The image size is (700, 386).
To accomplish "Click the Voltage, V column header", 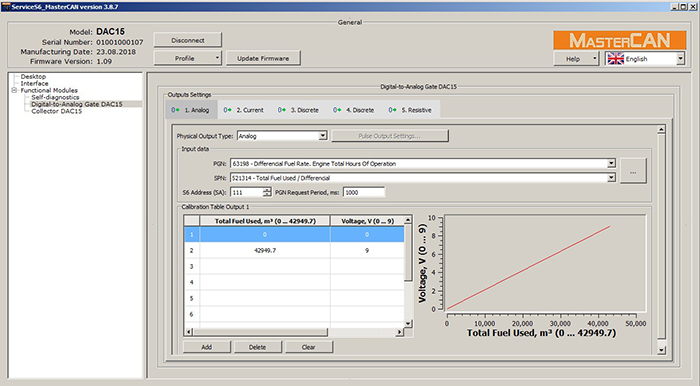I will (x=367, y=221).
